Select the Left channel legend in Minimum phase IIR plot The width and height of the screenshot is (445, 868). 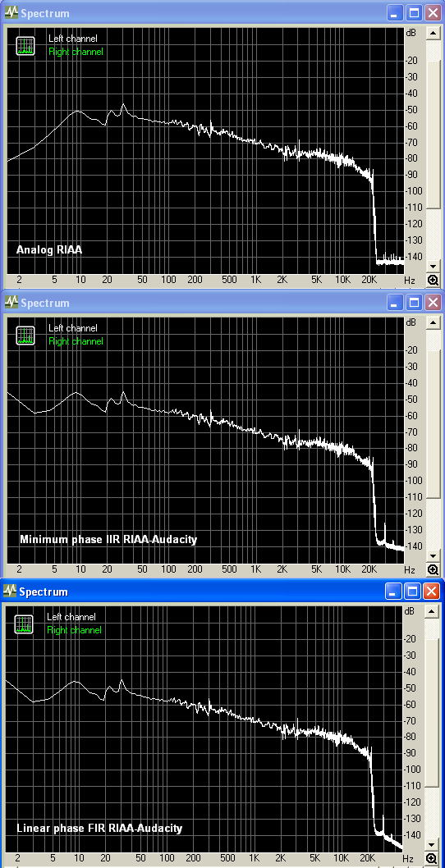pyautogui.click(x=72, y=328)
